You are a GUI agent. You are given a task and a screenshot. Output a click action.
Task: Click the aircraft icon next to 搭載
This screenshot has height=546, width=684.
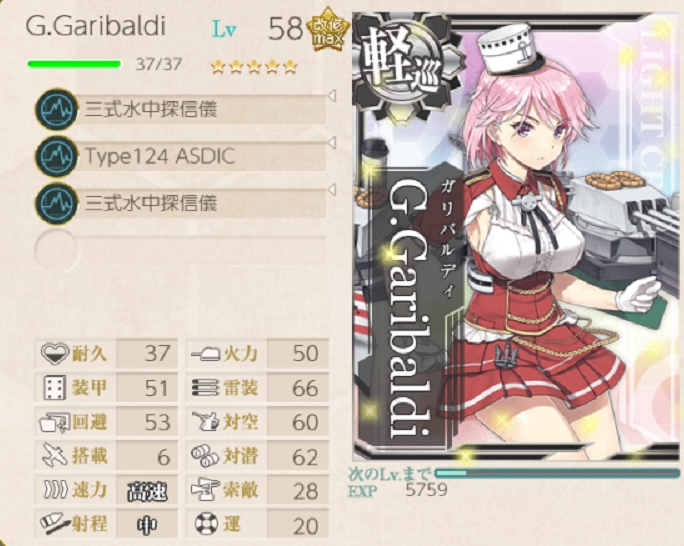point(55,456)
